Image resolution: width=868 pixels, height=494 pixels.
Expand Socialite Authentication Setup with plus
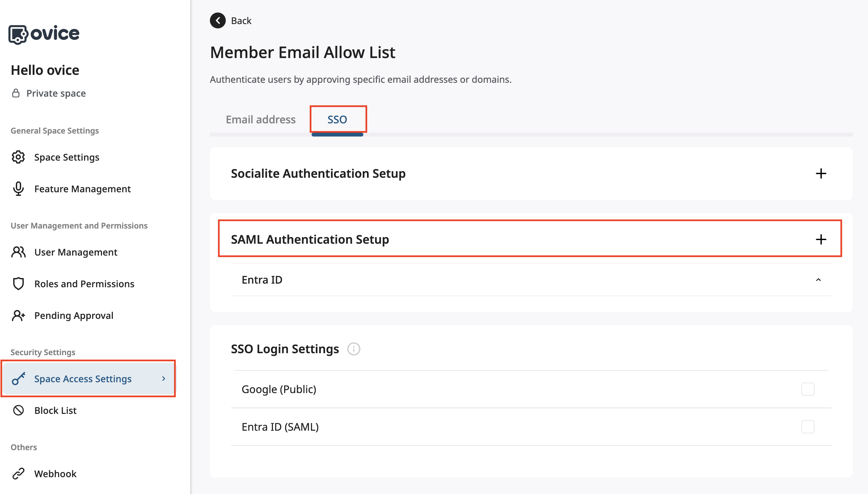821,173
